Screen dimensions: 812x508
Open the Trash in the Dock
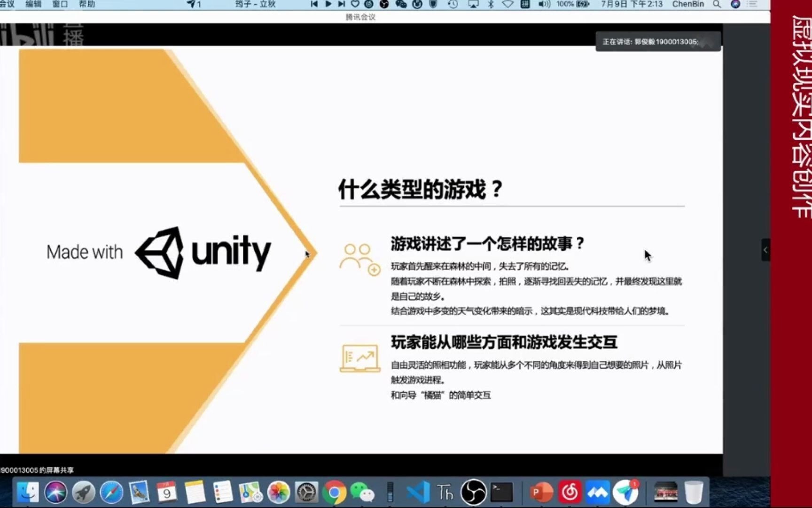coord(694,492)
